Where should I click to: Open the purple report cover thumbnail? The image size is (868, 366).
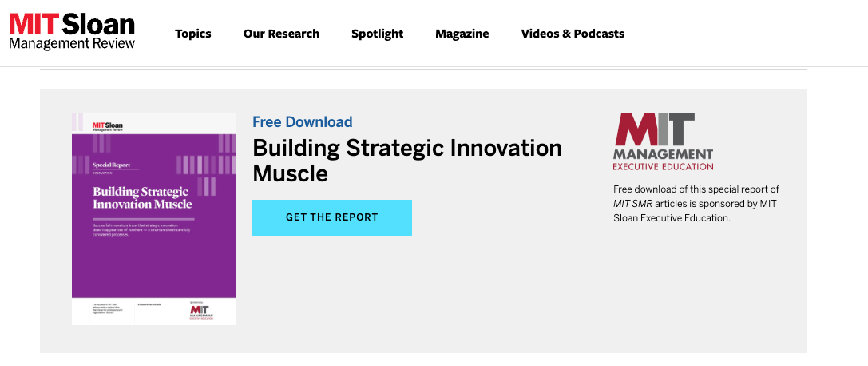(154, 219)
